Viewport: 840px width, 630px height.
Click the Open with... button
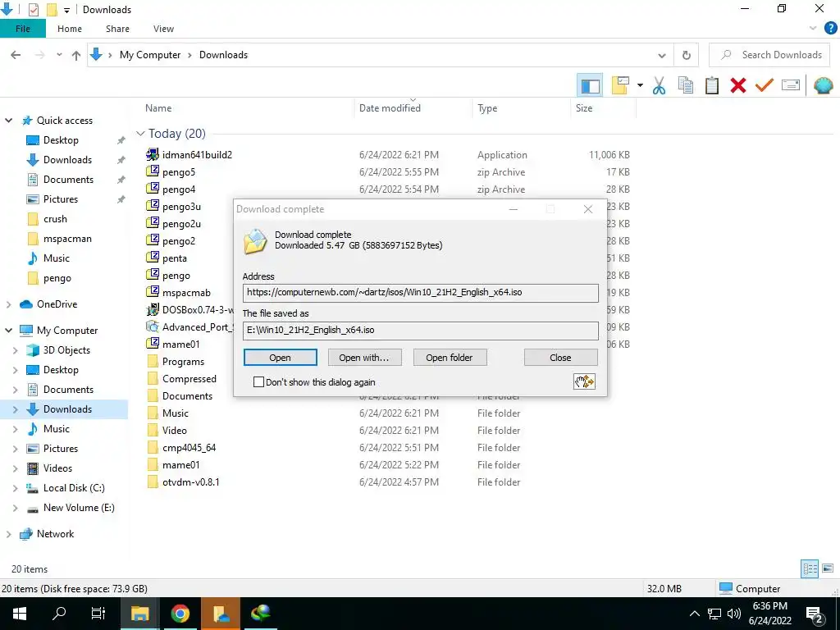coord(364,358)
